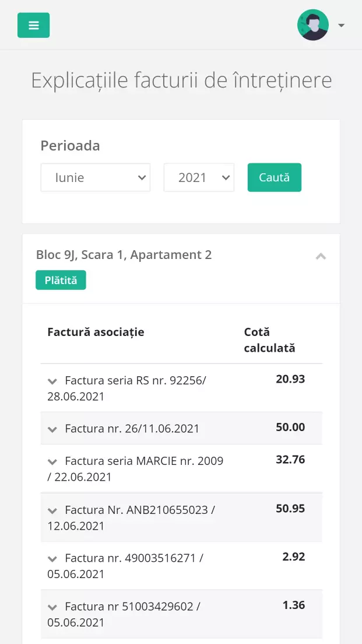Image resolution: width=362 pixels, height=644 pixels.
Task: Open the account dropdown caret
Action: tap(342, 25)
